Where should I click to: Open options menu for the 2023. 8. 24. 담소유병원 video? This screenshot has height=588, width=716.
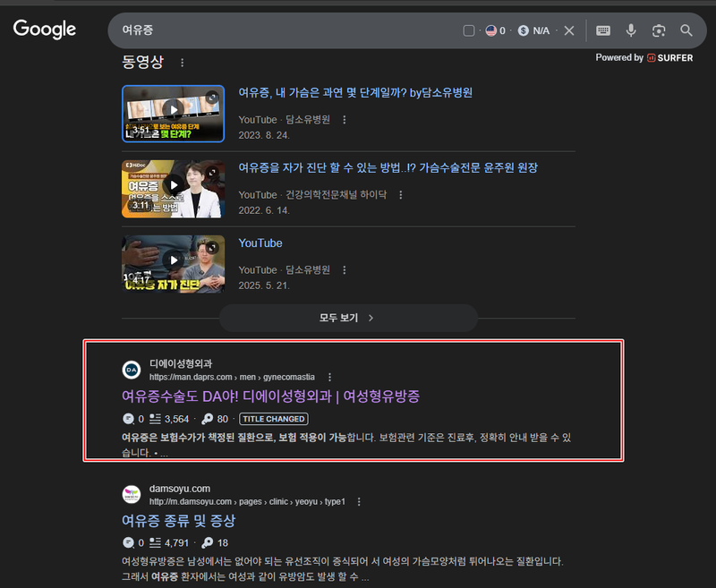click(x=345, y=120)
